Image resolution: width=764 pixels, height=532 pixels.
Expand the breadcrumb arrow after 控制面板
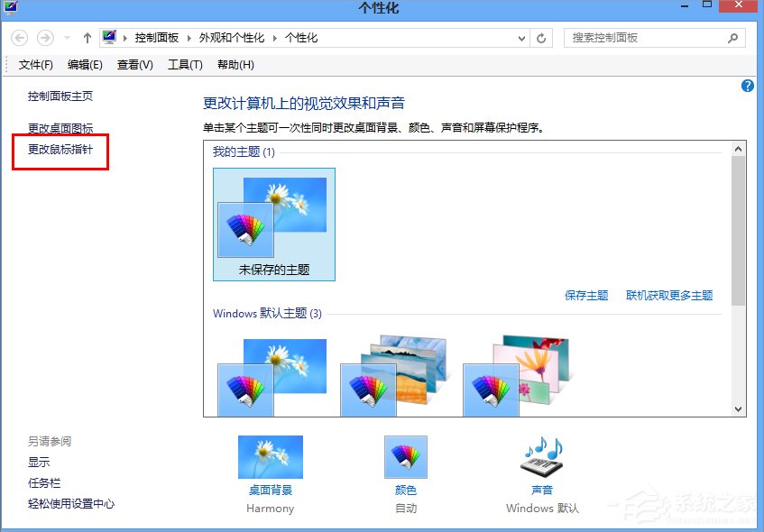point(189,38)
